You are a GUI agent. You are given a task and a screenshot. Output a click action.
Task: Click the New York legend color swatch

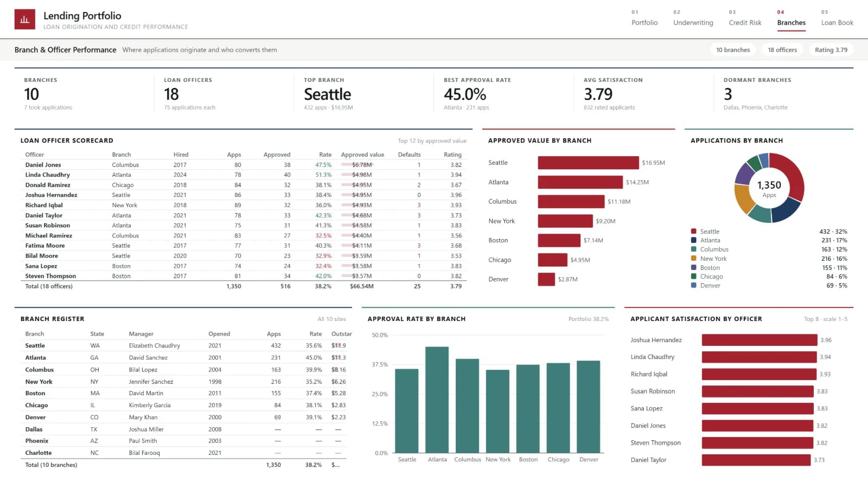click(x=694, y=259)
